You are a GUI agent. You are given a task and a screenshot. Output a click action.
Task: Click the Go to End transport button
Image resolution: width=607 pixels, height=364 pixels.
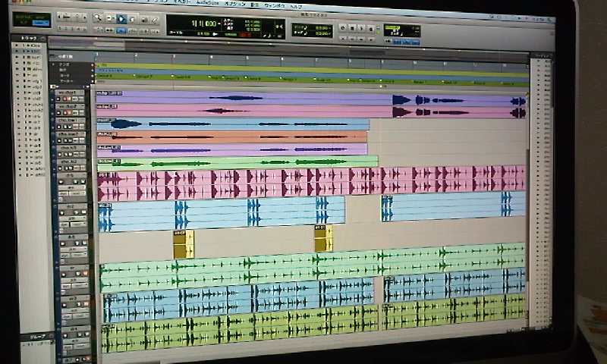tap(371, 39)
